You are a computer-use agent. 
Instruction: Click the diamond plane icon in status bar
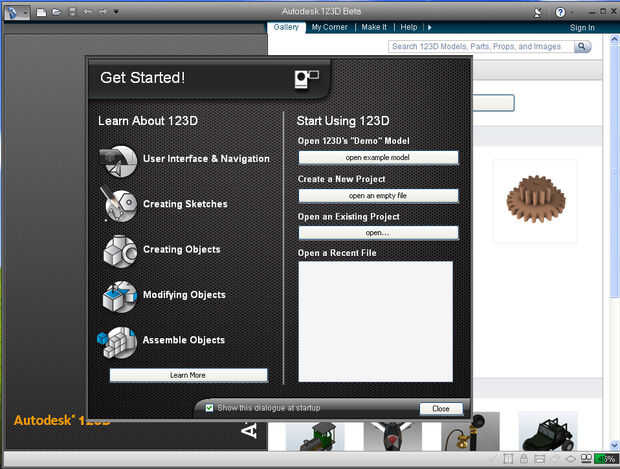coord(571,459)
